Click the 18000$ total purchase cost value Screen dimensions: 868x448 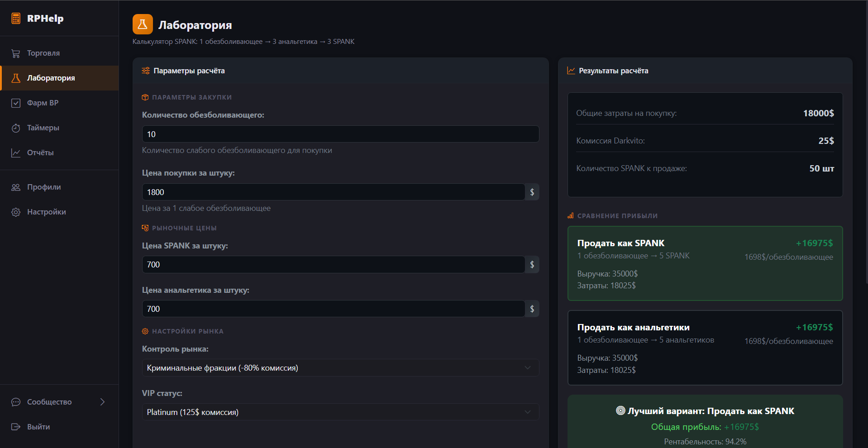point(818,113)
